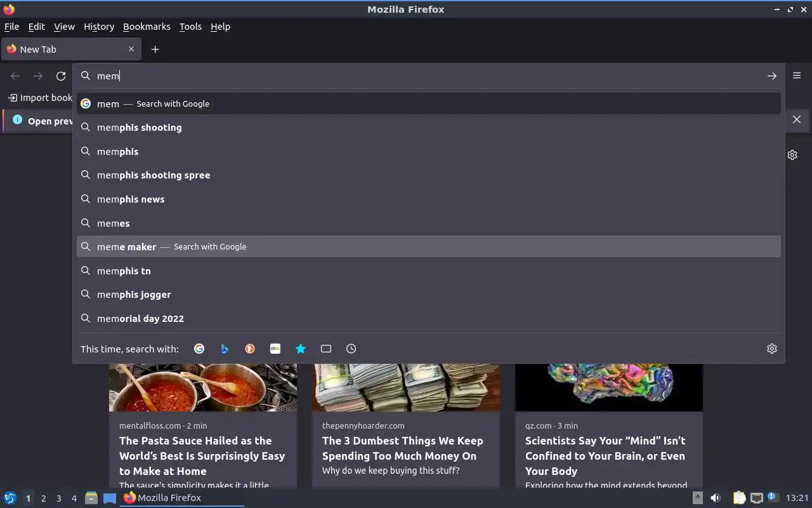Click Import bookmarks toolbar button
The height and width of the screenshot is (508, 812).
pos(41,98)
